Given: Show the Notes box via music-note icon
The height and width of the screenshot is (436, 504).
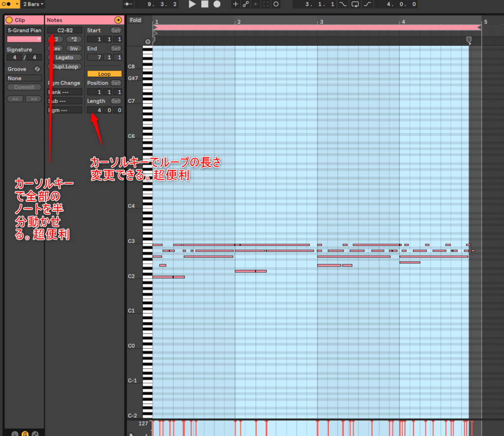Looking at the screenshot, I should coord(25,434).
